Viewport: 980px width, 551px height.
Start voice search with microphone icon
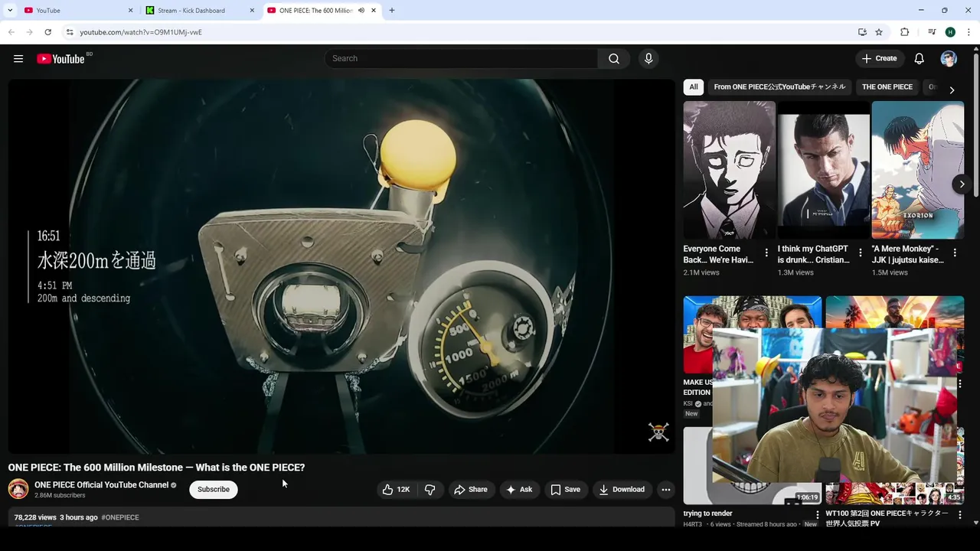point(648,59)
